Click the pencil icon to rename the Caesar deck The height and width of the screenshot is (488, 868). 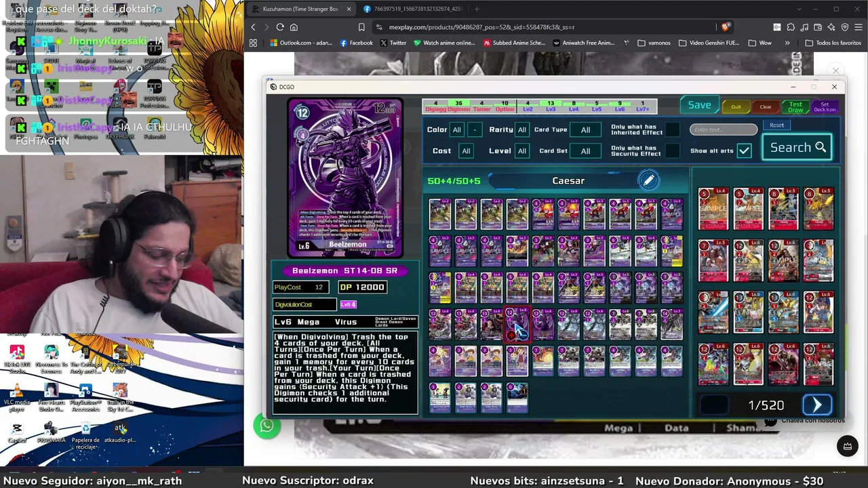(x=648, y=180)
